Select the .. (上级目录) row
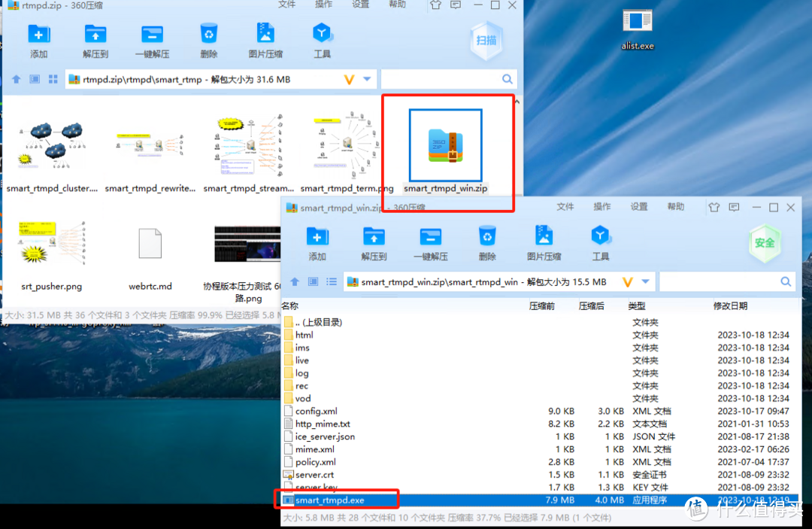This screenshot has width=812, height=529. [x=538, y=322]
